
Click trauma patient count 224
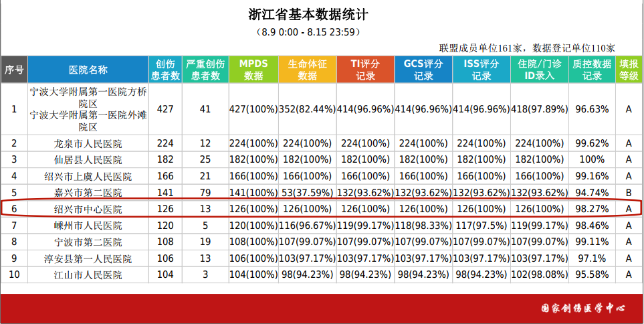[165, 143]
